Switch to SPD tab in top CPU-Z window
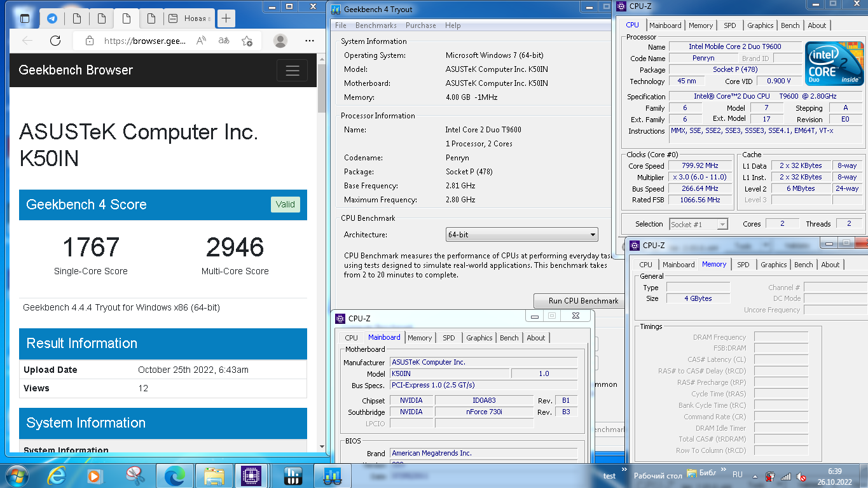868x488 pixels. pos(729,25)
